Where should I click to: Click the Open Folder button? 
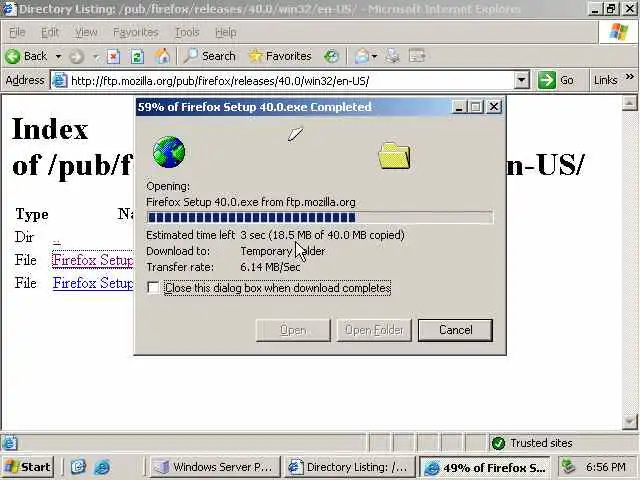coord(374,330)
